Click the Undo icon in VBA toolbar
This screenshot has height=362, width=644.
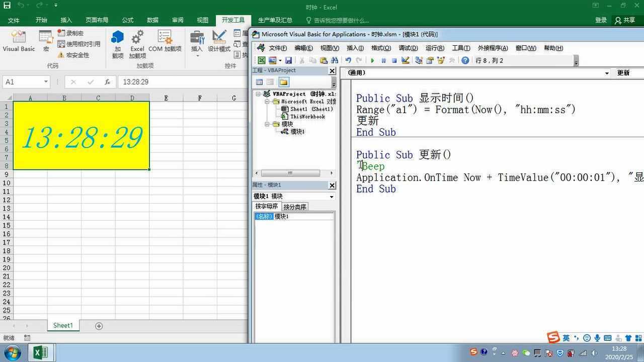[348, 60]
